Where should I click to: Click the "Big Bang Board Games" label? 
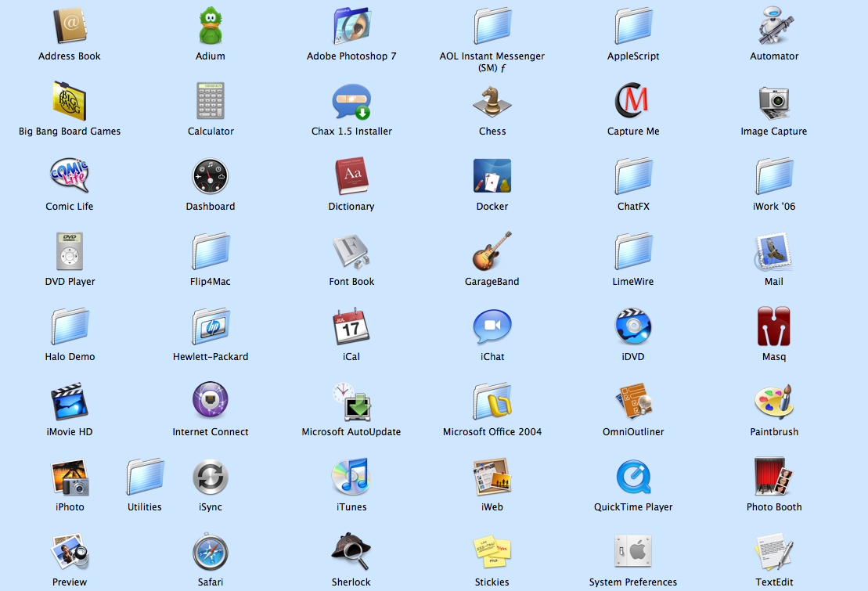70,132
